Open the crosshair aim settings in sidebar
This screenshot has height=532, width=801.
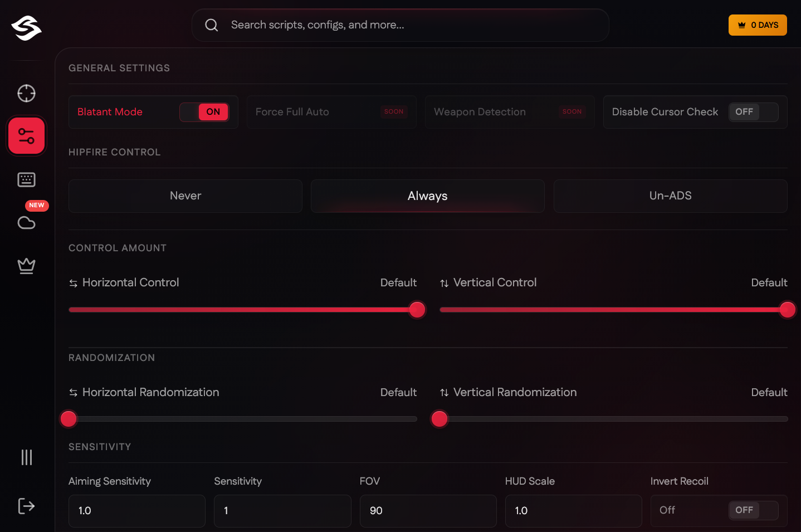pyautogui.click(x=26, y=94)
